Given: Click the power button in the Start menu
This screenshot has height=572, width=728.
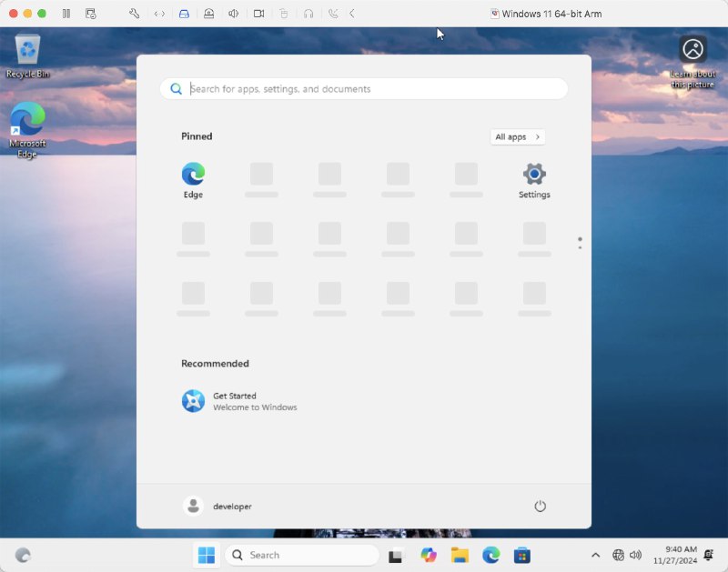Looking at the screenshot, I should click(x=540, y=507).
